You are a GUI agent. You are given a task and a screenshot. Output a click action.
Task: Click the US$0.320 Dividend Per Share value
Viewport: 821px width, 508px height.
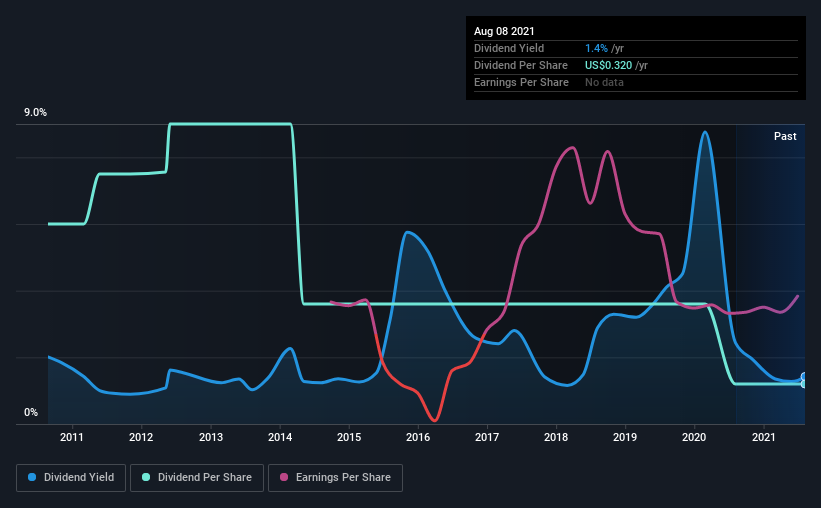pyautogui.click(x=608, y=65)
